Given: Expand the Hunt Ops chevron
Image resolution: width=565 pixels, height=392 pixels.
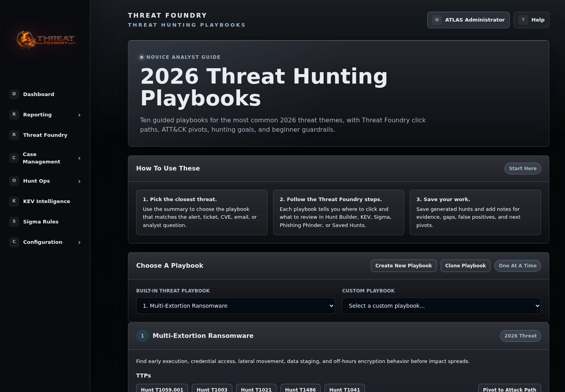Looking at the screenshot, I should click(x=79, y=181).
